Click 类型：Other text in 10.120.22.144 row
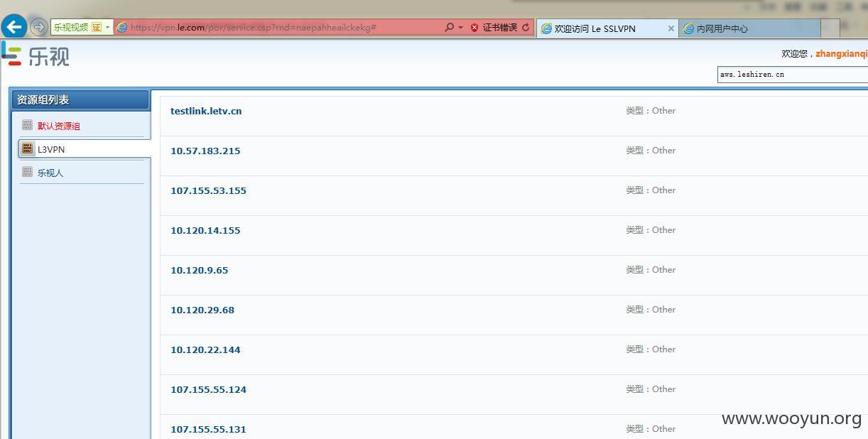The width and height of the screenshot is (868, 439). 651,349
